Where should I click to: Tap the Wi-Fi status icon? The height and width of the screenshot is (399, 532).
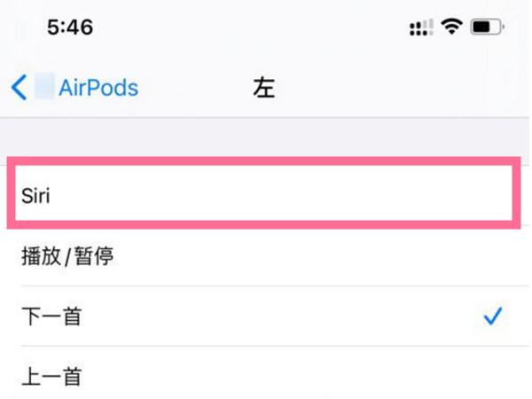[x=452, y=27]
